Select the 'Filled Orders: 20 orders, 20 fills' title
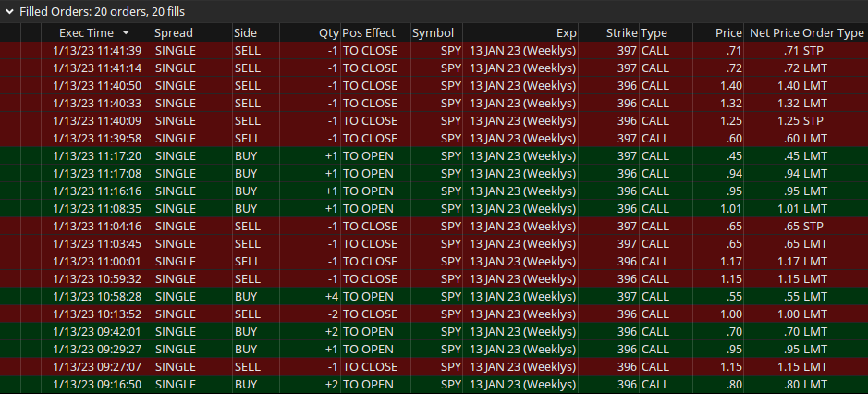868x394 pixels. [102, 12]
